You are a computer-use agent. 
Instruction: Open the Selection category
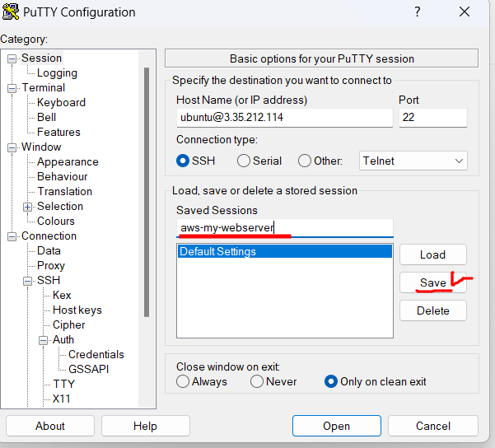point(60,207)
